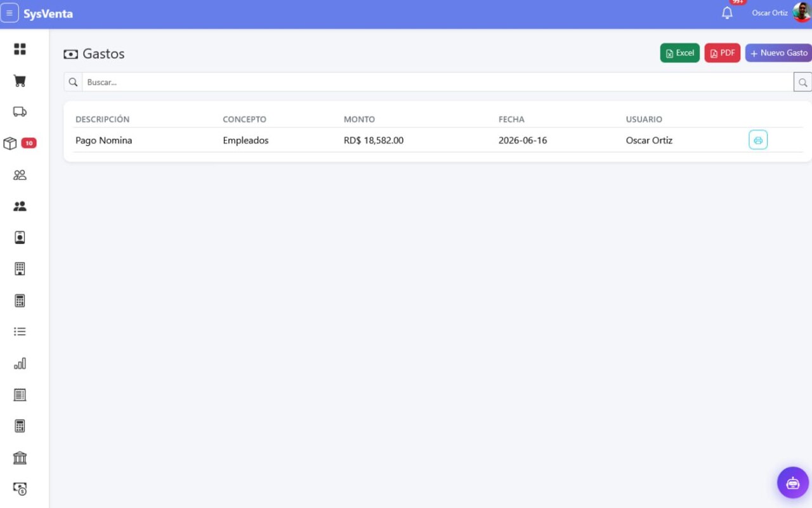Click the FECHA column header
The width and height of the screenshot is (812, 508).
[x=511, y=119]
